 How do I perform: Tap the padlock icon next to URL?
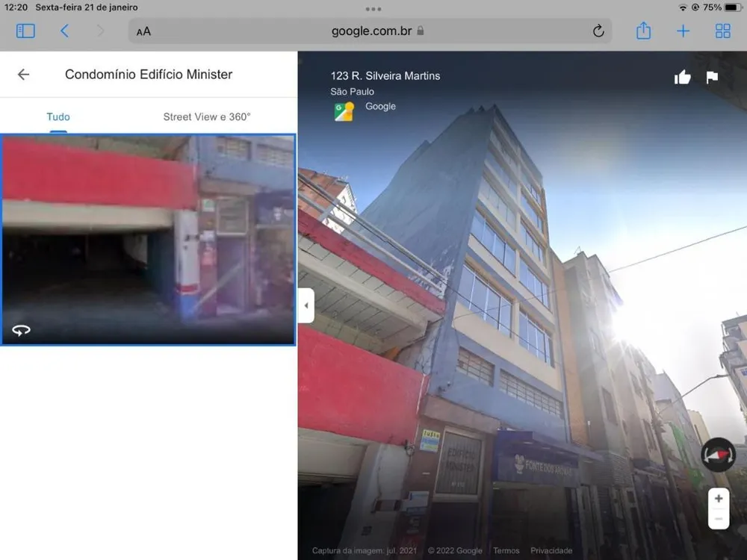tap(420, 31)
